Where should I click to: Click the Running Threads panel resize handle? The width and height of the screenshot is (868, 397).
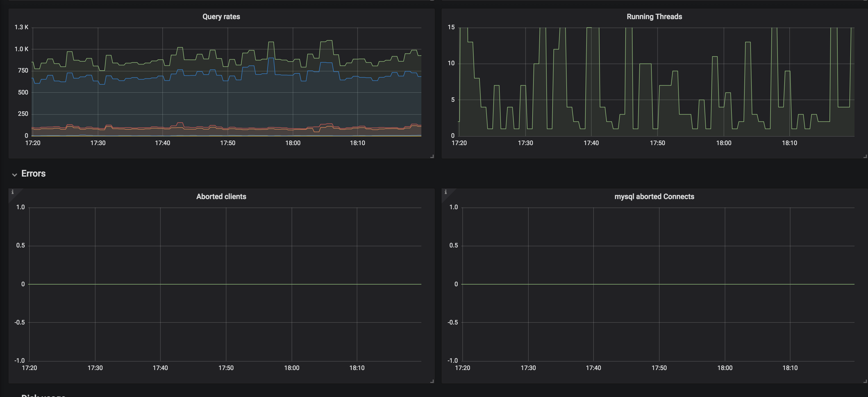click(x=865, y=156)
